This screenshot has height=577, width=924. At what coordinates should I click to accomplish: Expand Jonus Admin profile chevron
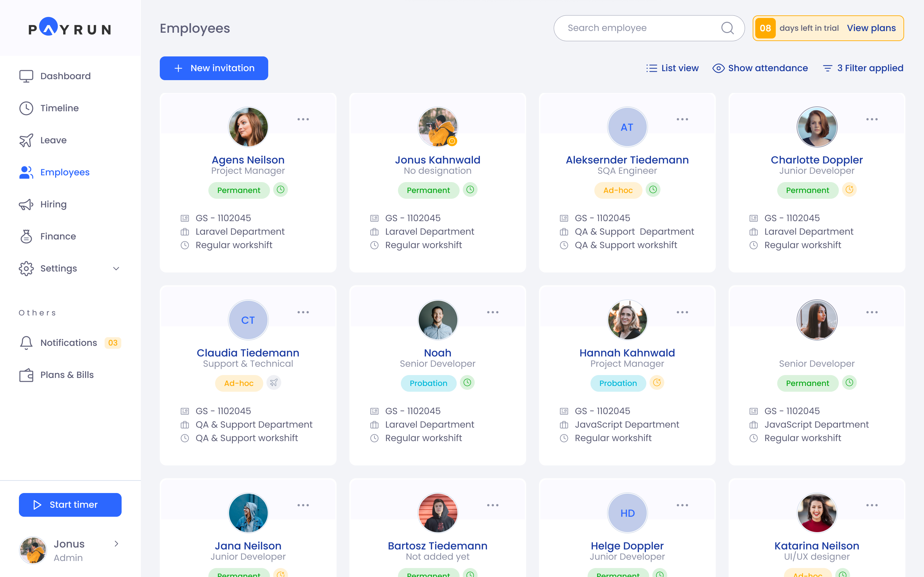[116, 544]
